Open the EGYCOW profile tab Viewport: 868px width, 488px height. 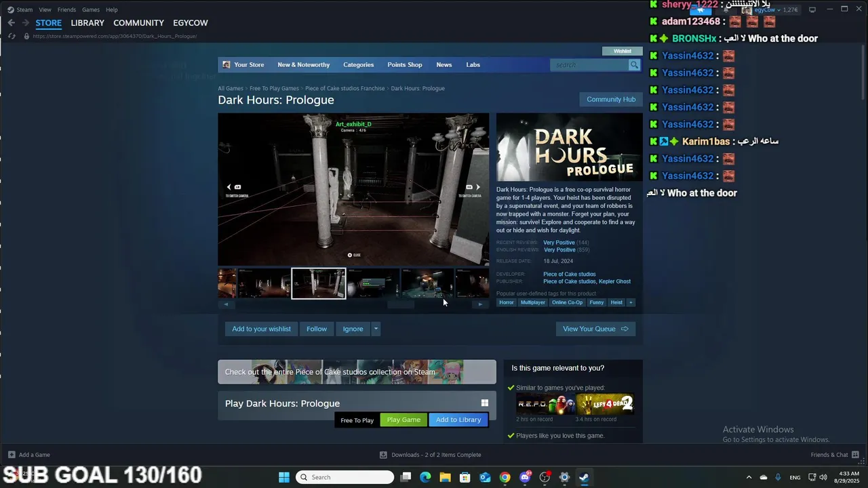point(191,23)
